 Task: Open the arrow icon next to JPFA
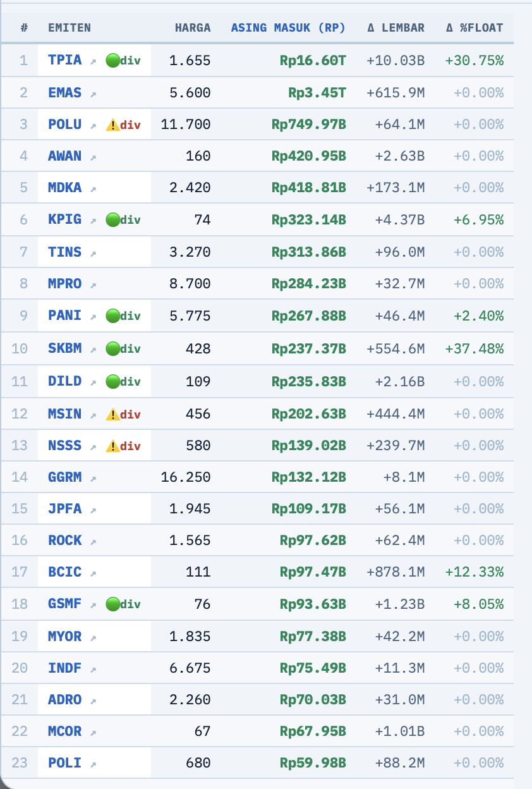[93, 510]
